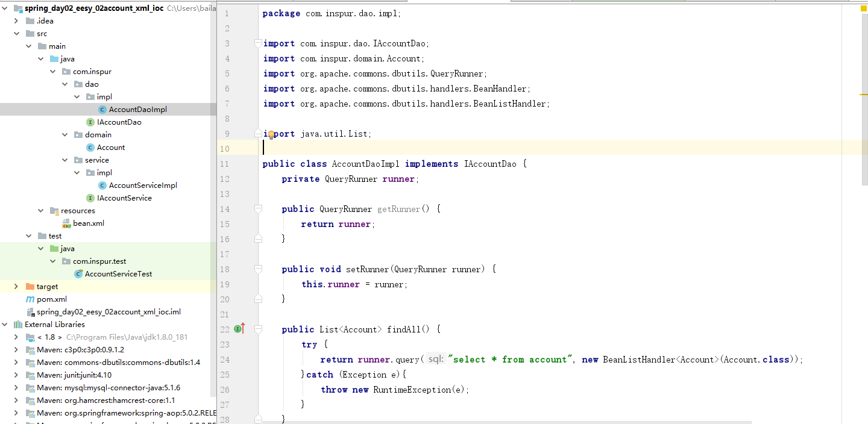Expand the Maven c3p0 library

click(16, 350)
